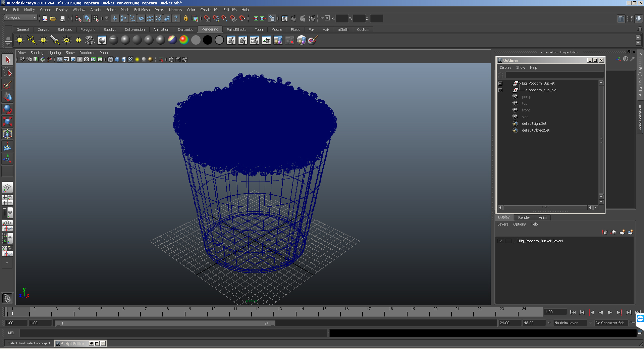Toggle Make Live magnet icon

pyautogui.click(x=242, y=18)
